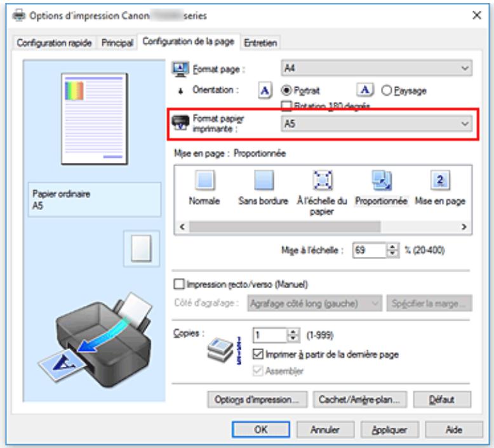Click the layout list left scroll arrow
The image size is (494, 448).
(182, 227)
